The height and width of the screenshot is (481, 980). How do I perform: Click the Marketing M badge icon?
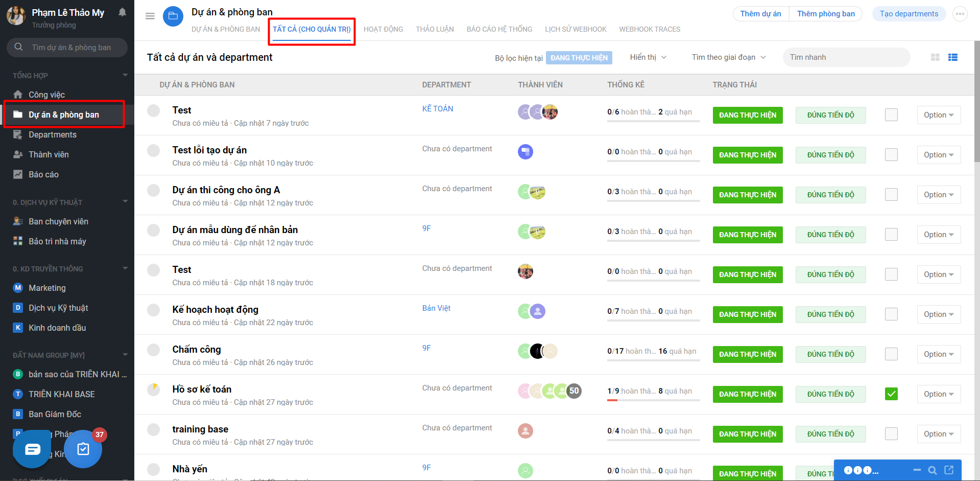pos(18,288)
